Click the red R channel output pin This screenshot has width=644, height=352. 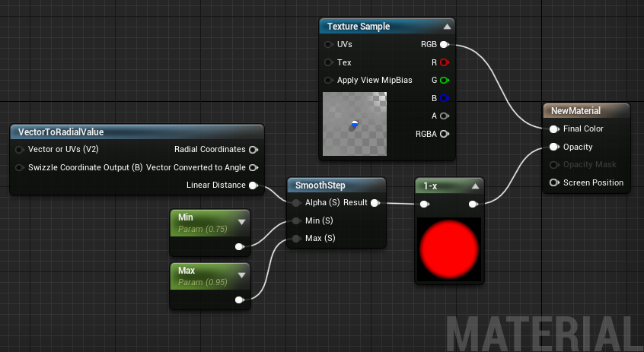coord(445,62)
